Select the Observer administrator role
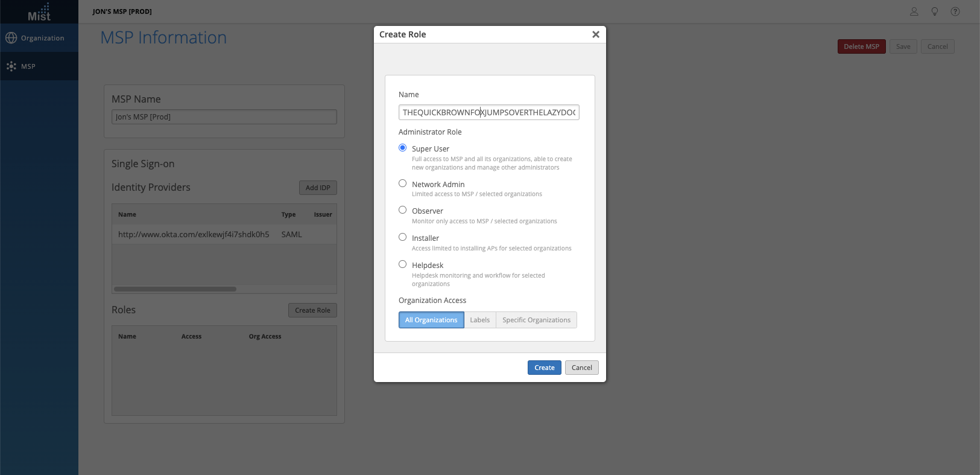Screen dimensions: 980x475 pos(402,210)
